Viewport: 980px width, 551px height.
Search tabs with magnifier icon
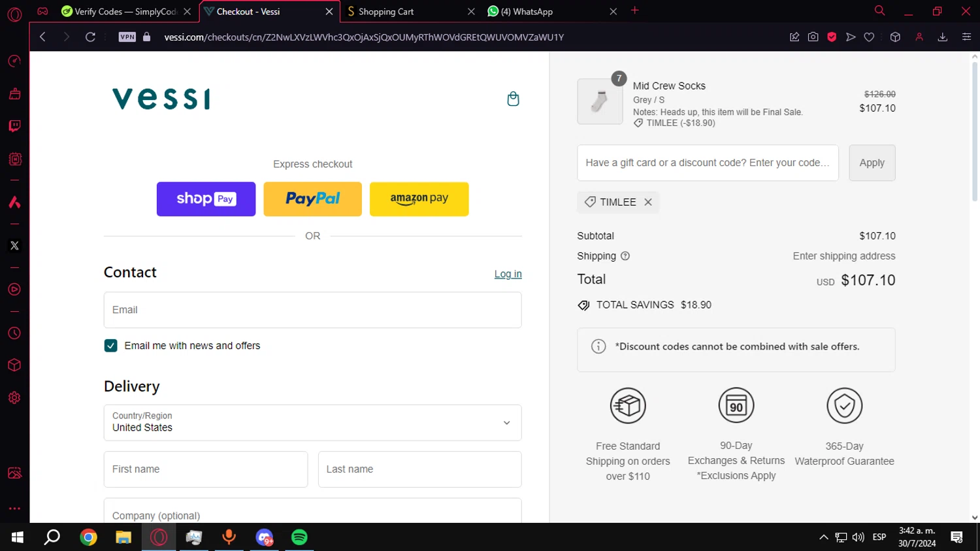point(879,10)
